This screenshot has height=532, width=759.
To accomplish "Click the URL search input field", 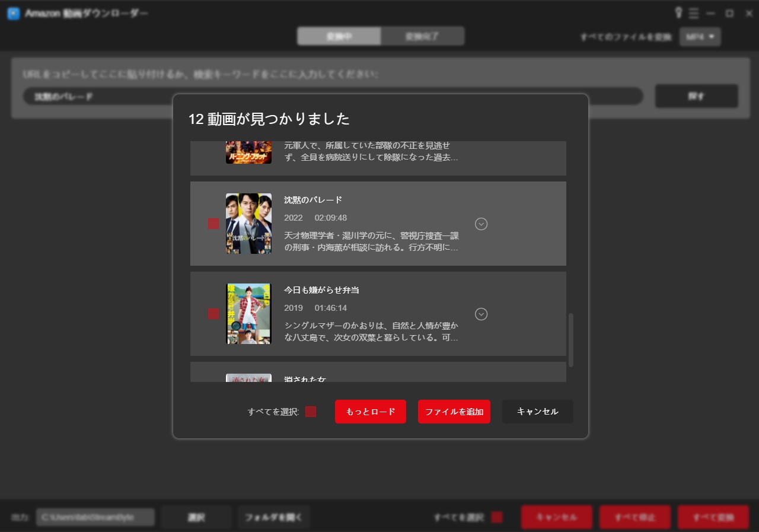I will click(x=333, y=96).
